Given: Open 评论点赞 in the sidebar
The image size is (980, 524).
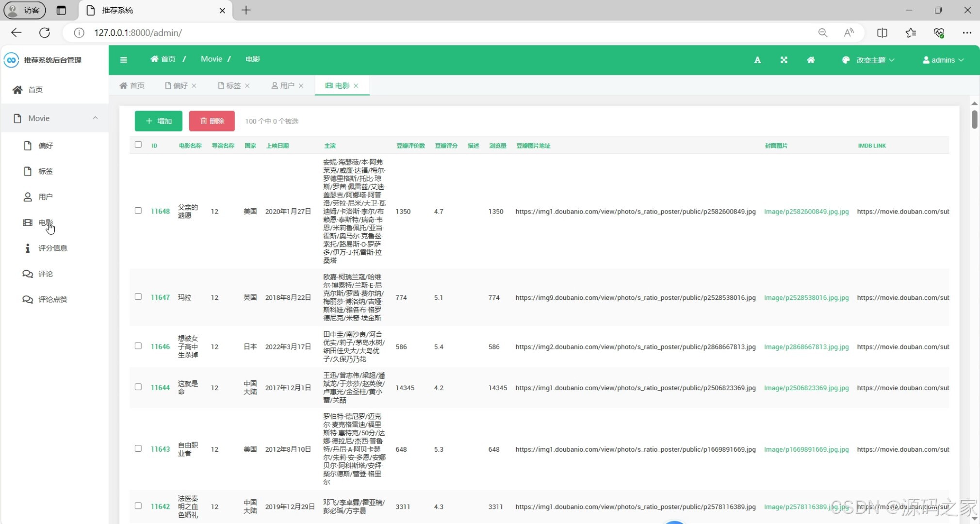Looking at the screenshot, I should [x=52, y=299].
